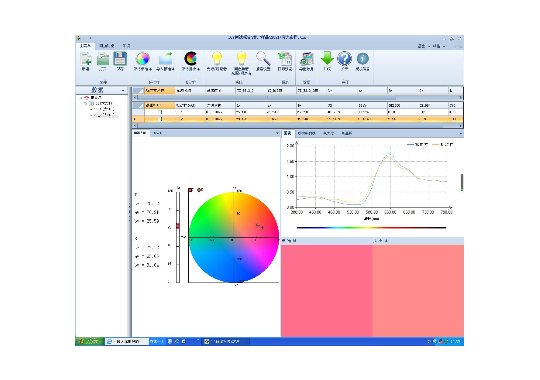Select the second ribbon tab

pos(107,46)
